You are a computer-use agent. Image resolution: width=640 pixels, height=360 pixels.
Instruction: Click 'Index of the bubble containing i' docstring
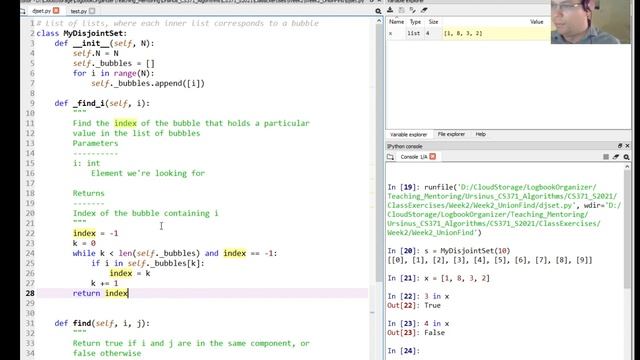pos(146,213)
